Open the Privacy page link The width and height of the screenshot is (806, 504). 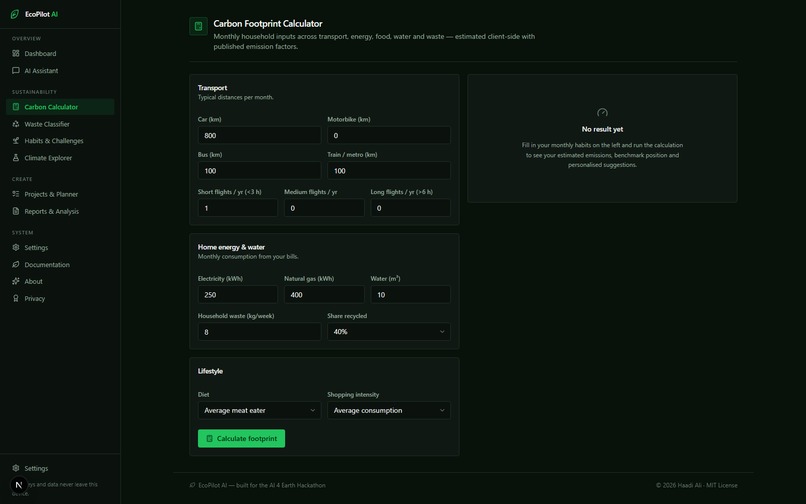pyautogui.click(x=60, y=298)
